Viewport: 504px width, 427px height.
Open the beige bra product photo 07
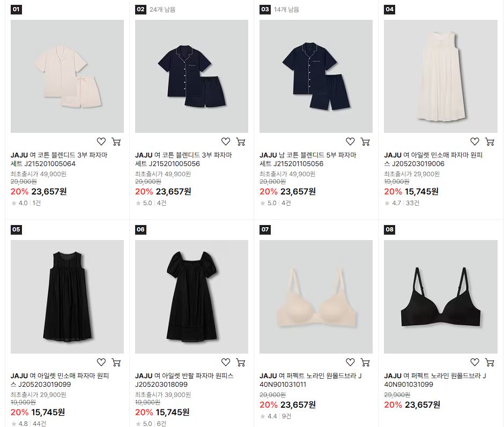tap(316, 297)
